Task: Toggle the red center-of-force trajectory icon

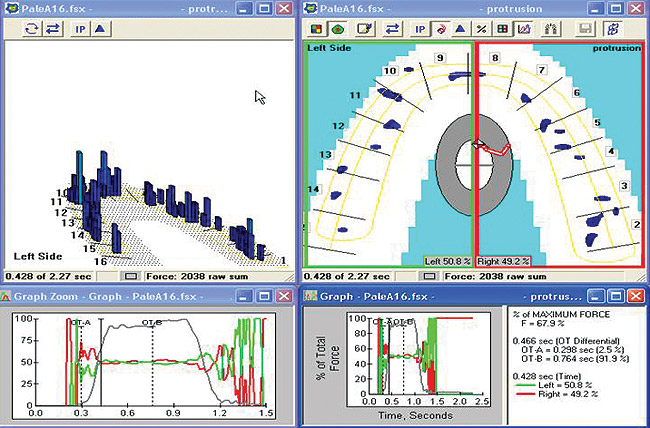Action: [441, 28]
